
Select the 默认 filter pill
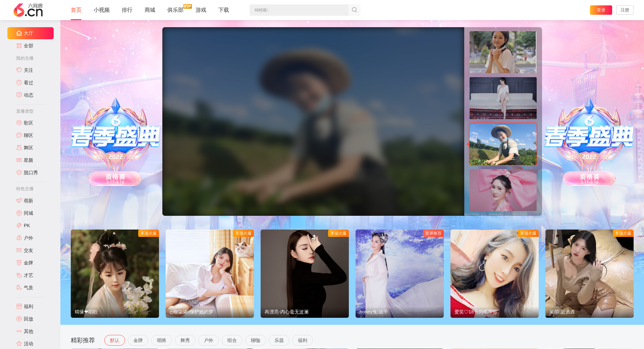(114, 340)
